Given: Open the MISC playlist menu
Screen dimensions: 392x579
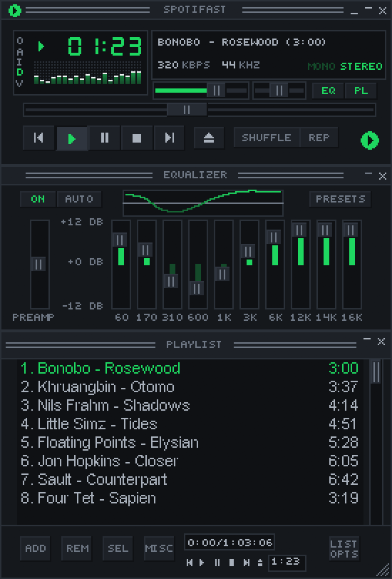Looking at the screenshot, I should (x=159, y=548).
